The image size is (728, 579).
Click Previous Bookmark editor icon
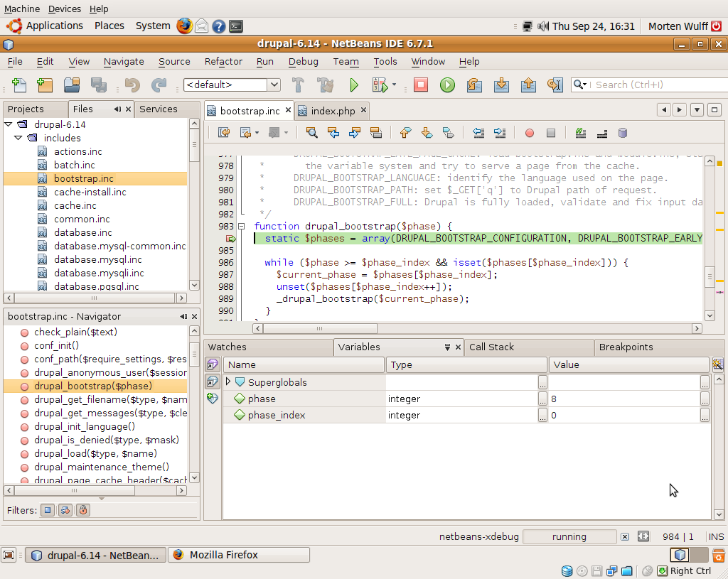coord(405,133)
